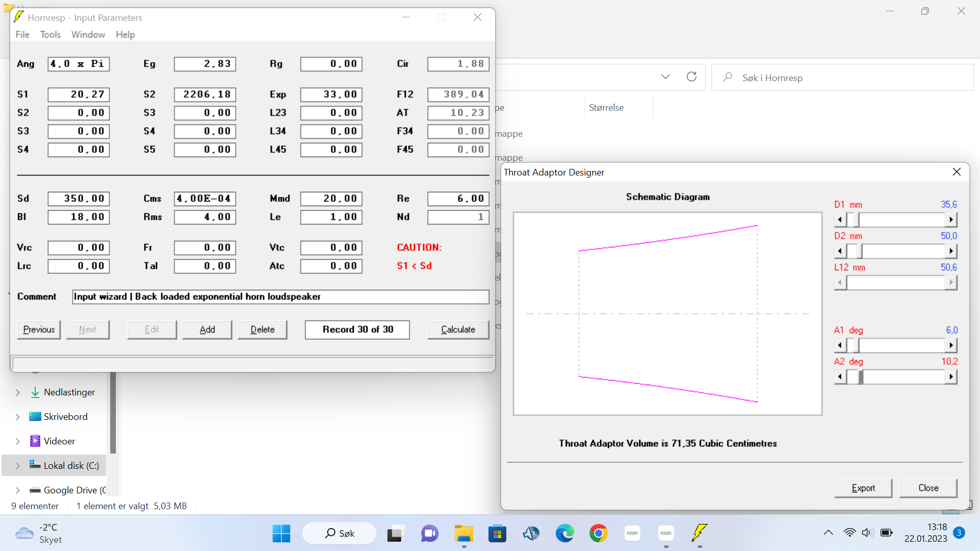
Task: Click the Task View taskbar icon
Action: [396, 533]
